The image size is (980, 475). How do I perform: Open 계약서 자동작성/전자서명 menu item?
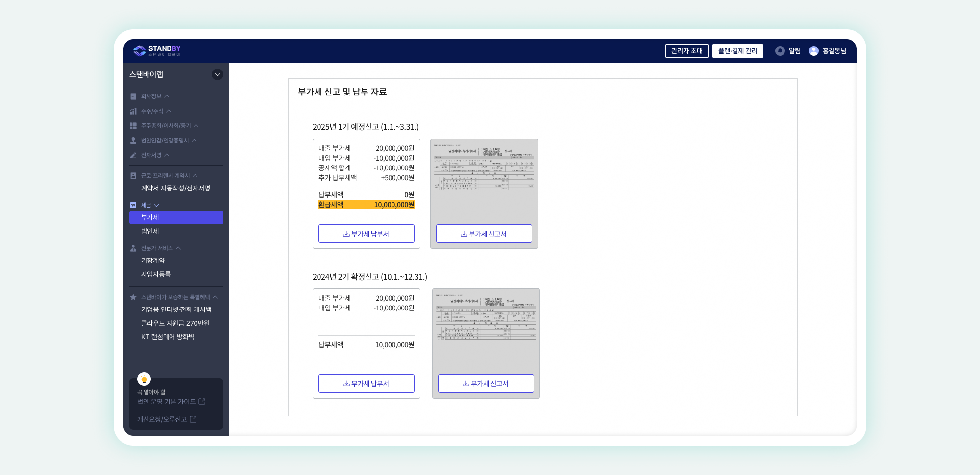coord(176,188)
